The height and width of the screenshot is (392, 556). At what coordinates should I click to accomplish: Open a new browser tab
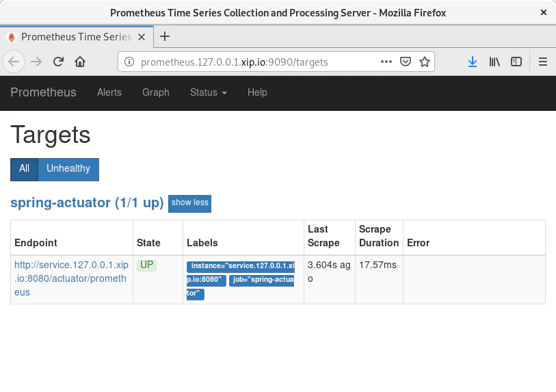164,36
